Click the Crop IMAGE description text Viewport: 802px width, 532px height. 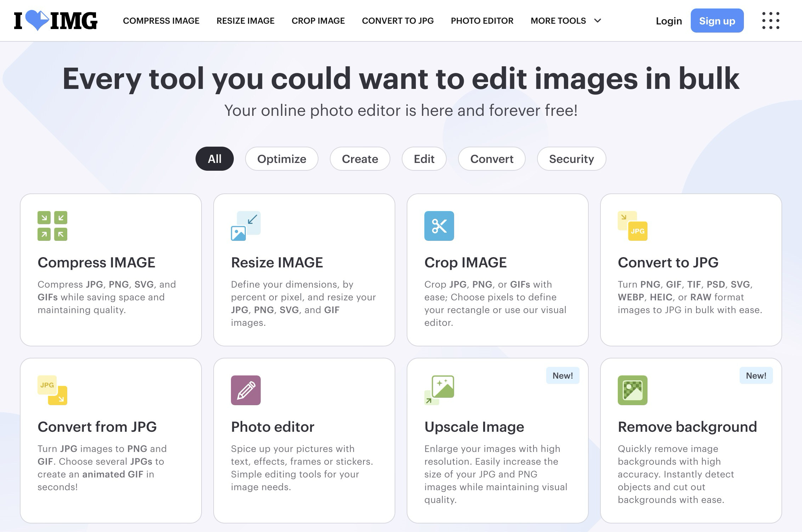point(495,303)
